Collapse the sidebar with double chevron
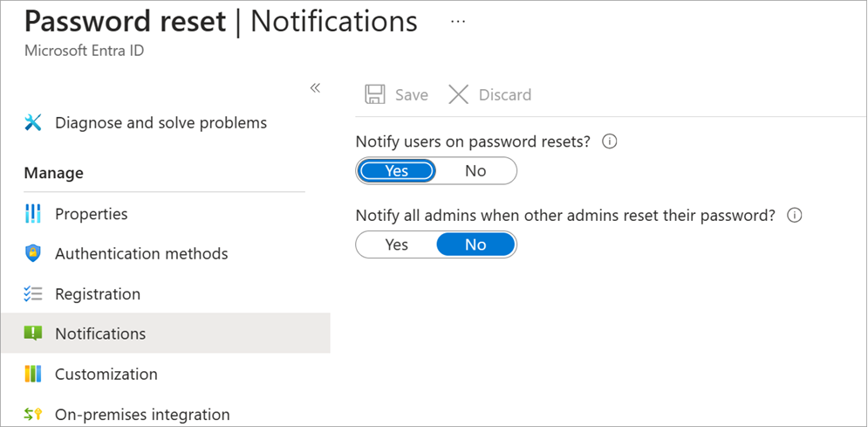 (x=315, y=88)
